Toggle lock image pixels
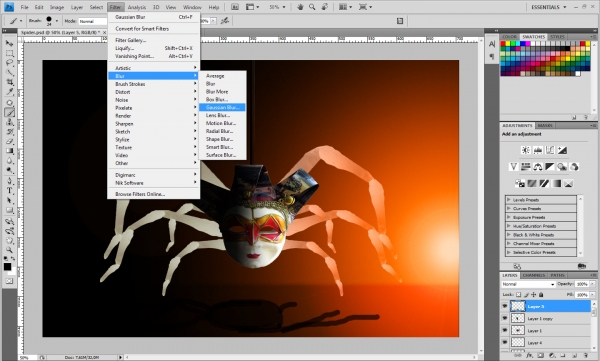Image resolution: width=600 pixels, height=361 pixels. pyautogui.click(x=526, y=295)
